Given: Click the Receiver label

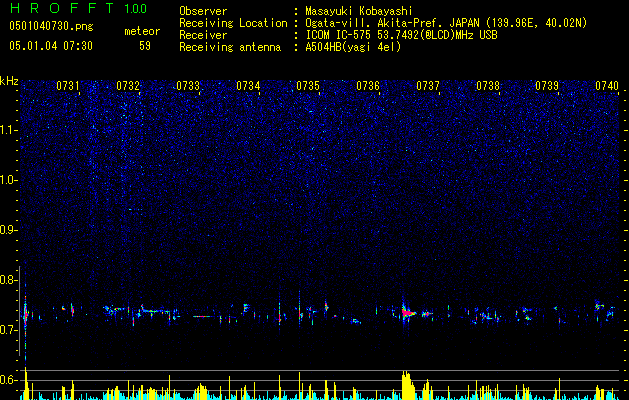Looking at the screenshot, I should [x=203, y=35].
